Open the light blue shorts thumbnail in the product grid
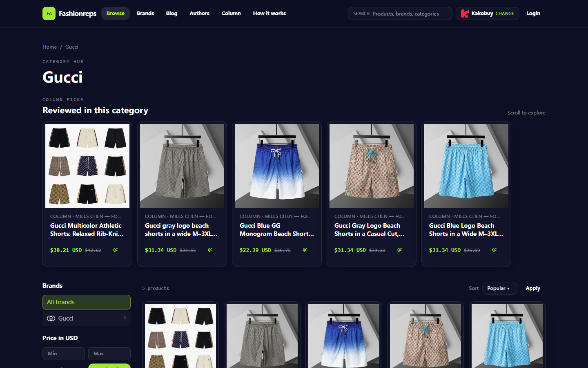This screenshot has height=368, width=588. (507, 336)
